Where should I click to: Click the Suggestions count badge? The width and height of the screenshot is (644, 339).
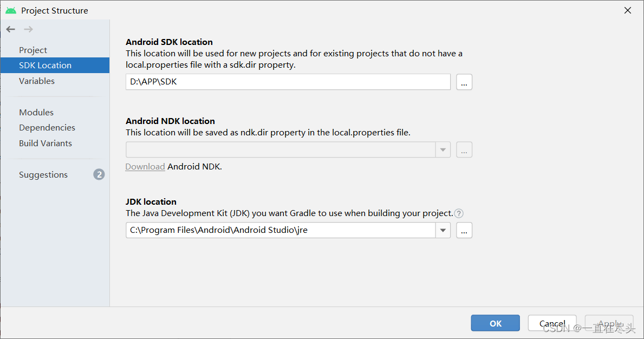pyautogui.click(x=99, y=174)
